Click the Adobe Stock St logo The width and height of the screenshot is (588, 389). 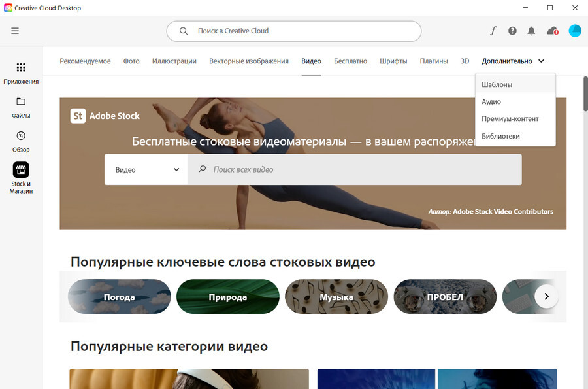coord(78,116)
